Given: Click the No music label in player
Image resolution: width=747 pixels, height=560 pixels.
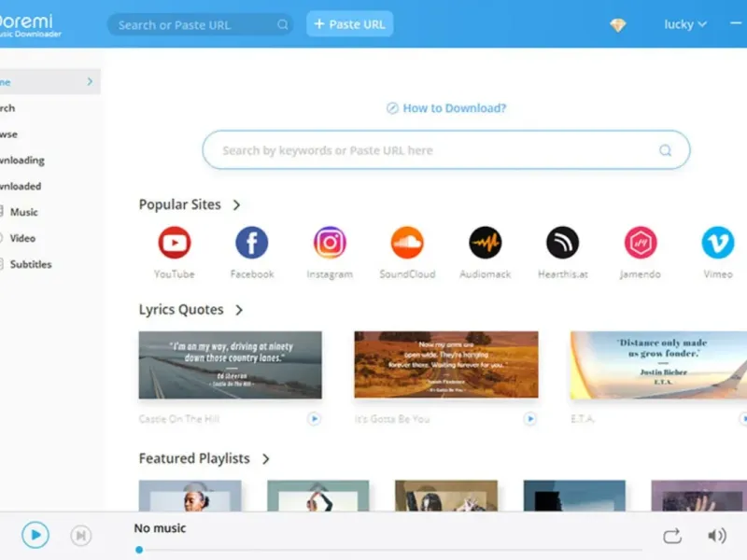Looking at the screenshot, I should [x=160, y=528].
